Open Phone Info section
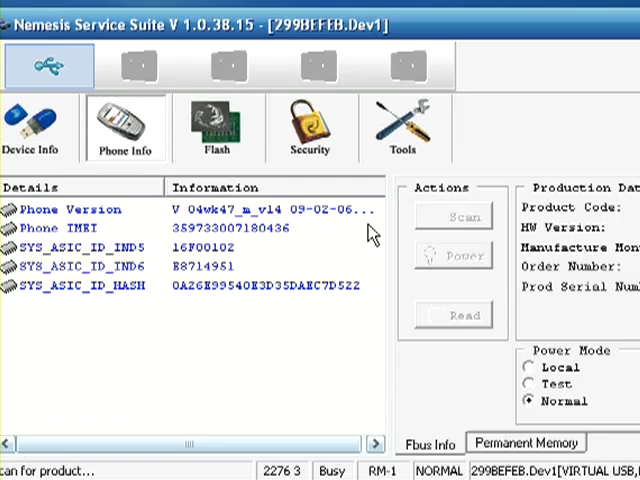This screenshot has width=640, height=480. 126,129
